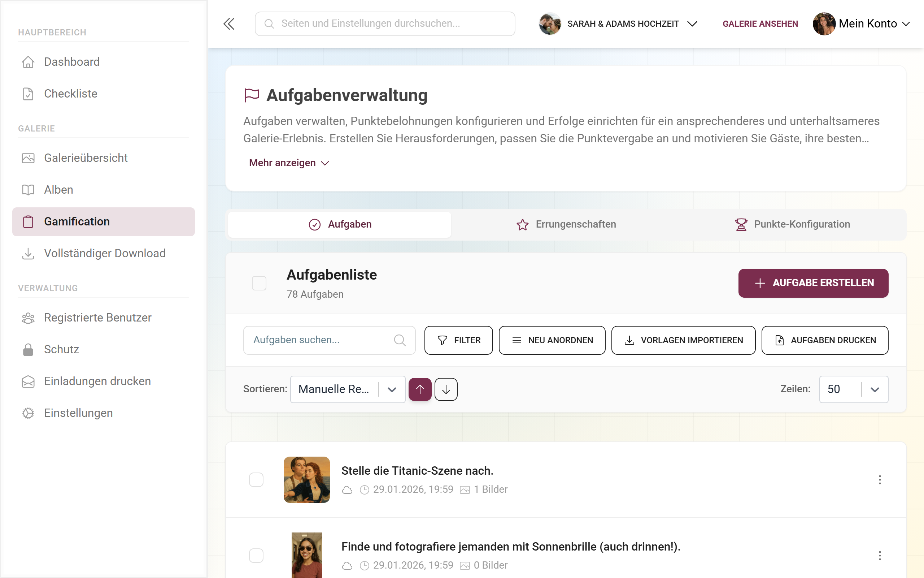The image size is (924, 578).
Task: Switch to the Aufgaben tab
Action: [x=339, y=224]
